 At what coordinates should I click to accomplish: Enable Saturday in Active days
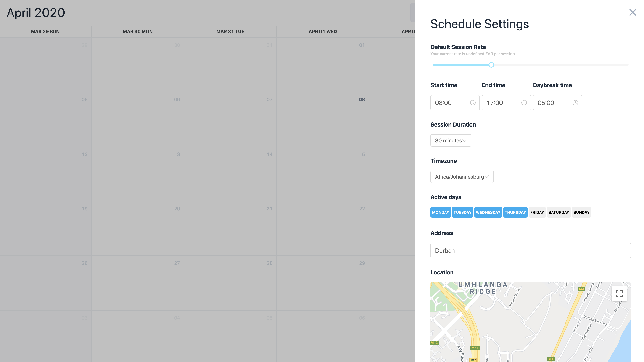point(558,212)
